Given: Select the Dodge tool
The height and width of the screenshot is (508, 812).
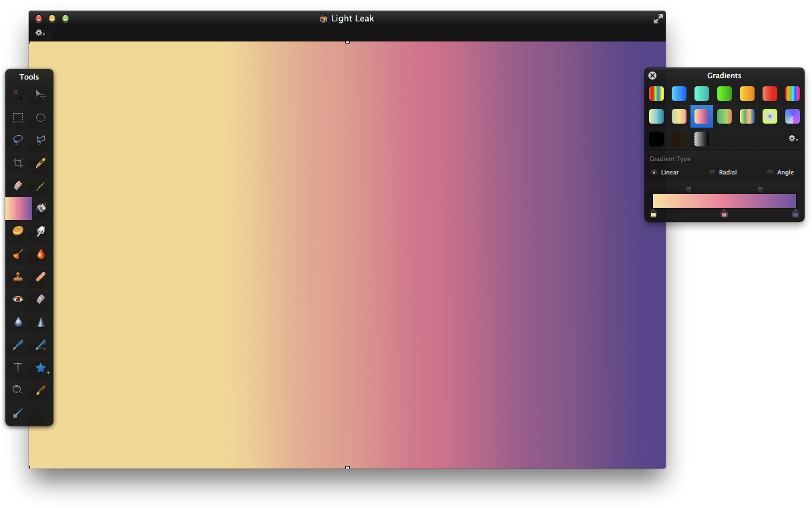Looking at the screenshot, I should pyautogui.click(x=18, y=254).
